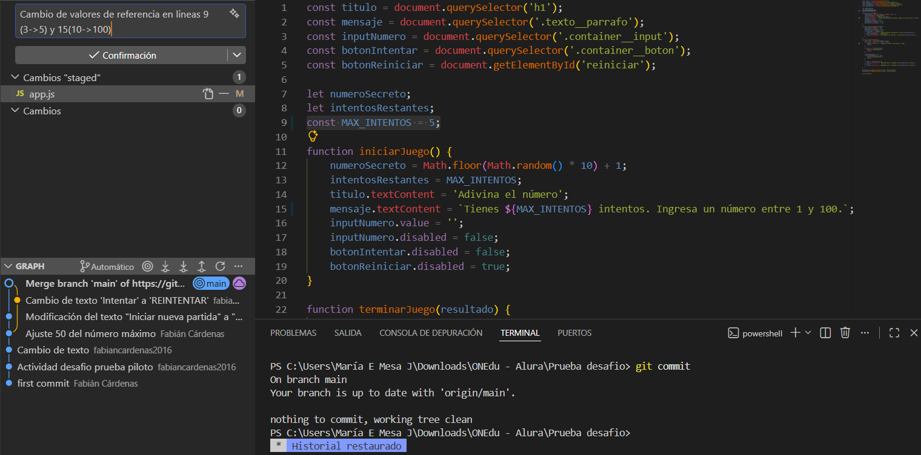921x455 pixels.
Task: Click the terminal prompt input line
Action: pos(451,433)
